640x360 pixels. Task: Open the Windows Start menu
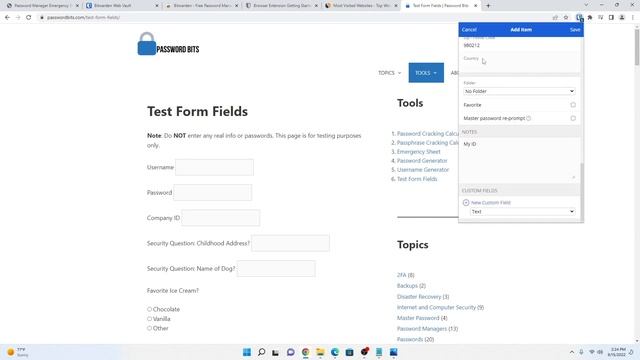(247, 352)
